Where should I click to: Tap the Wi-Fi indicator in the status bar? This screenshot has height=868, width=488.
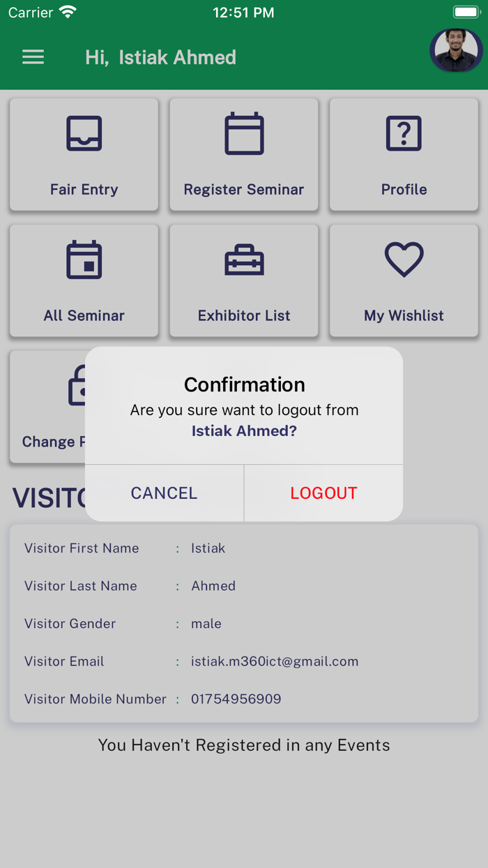[x=67, y=10]
